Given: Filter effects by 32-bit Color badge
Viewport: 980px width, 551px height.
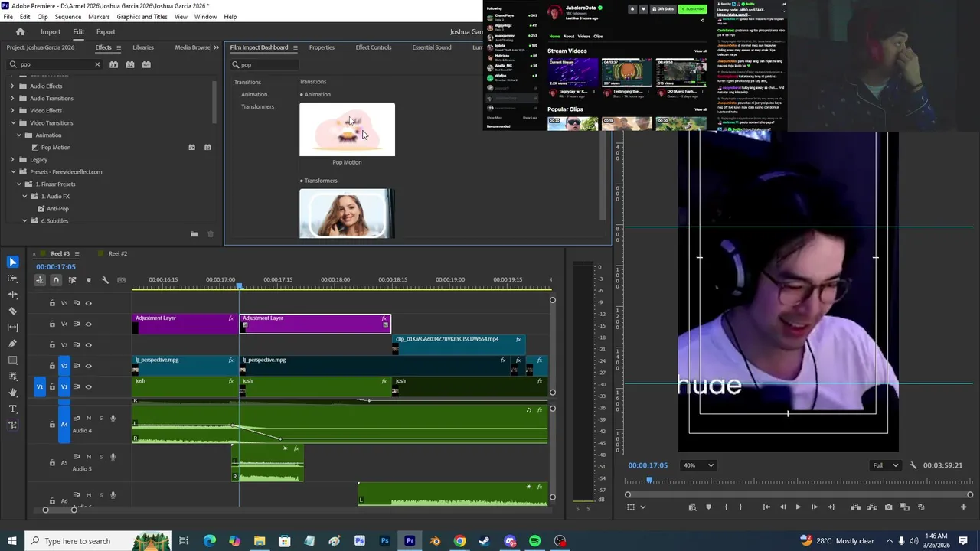Looking at the screenshot, I should [130, 64].
